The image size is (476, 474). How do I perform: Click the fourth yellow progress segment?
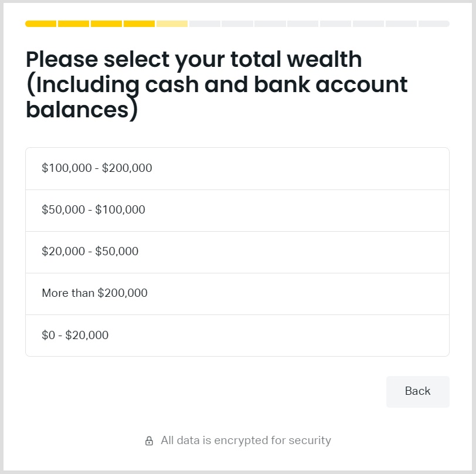coord(140,24)
